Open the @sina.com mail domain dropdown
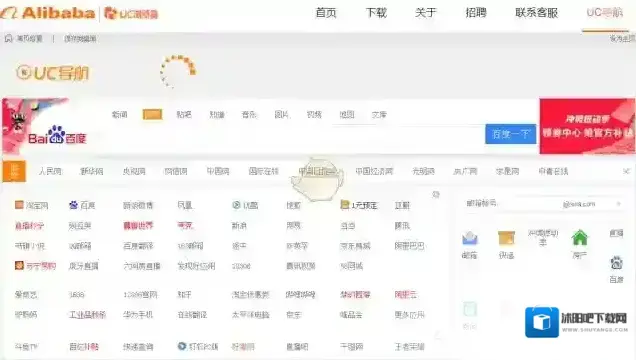This screenshot has height=360, width=636. pyautogui.click(x=592, y=204)
